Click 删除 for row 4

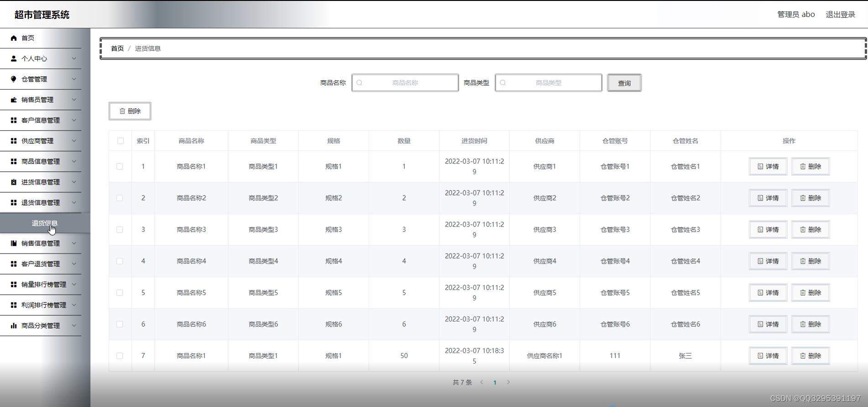(810, 261)
